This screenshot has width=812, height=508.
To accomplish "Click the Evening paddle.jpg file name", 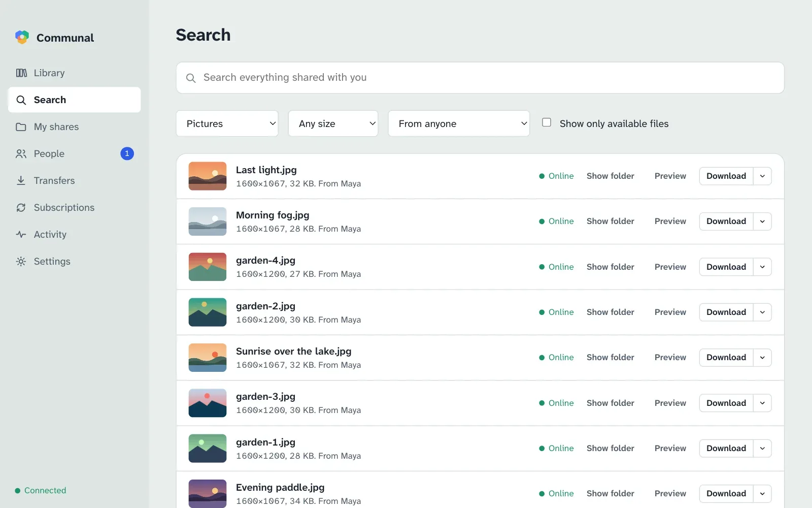I will click(x=280, y=487).
